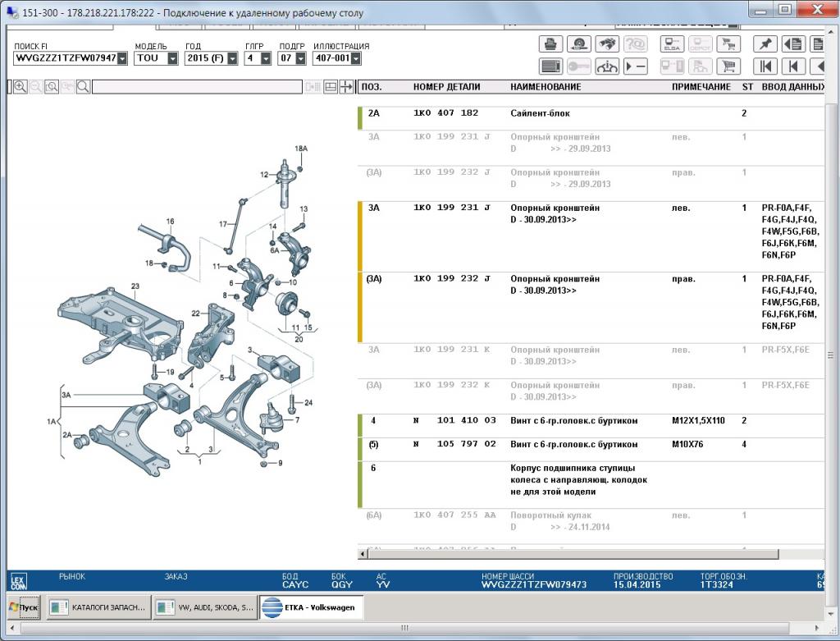This screenshot has width=840, height=641.
Task: Toggle the split layout window icon
Action: coord(331,87)
